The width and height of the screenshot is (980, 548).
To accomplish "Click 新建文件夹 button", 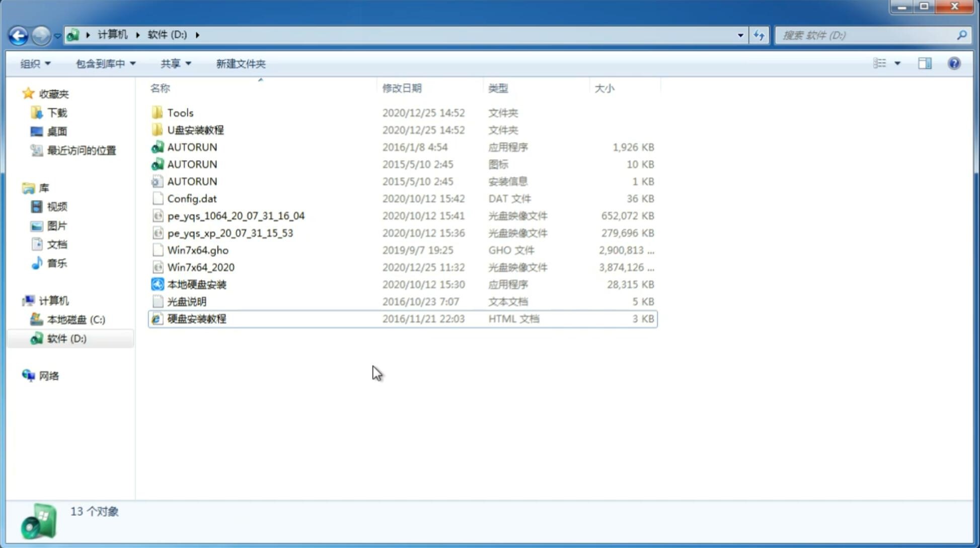I will (240, 62).
